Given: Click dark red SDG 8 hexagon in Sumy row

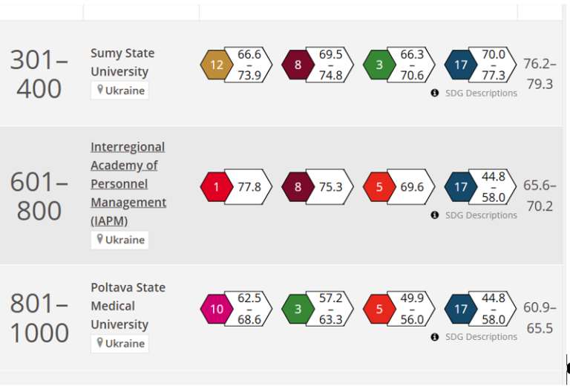Looking at the screenshot, I should pyautogui.click(x=298, y=65).
